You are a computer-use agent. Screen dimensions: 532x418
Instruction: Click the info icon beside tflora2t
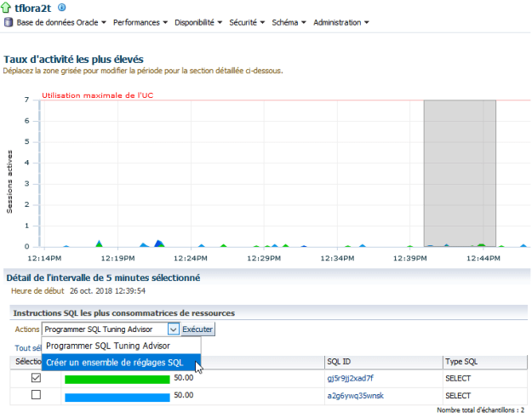[61, 8]
